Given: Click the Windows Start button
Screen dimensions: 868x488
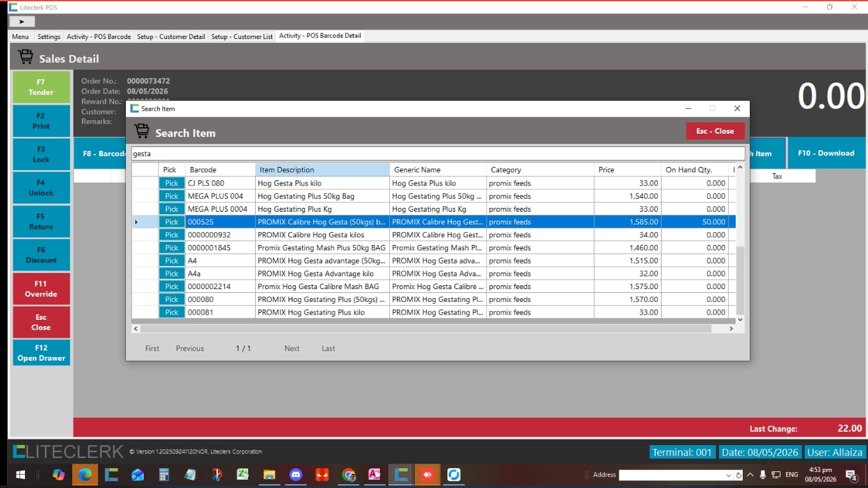Looking at the screenshot, I should click(20, 475).
